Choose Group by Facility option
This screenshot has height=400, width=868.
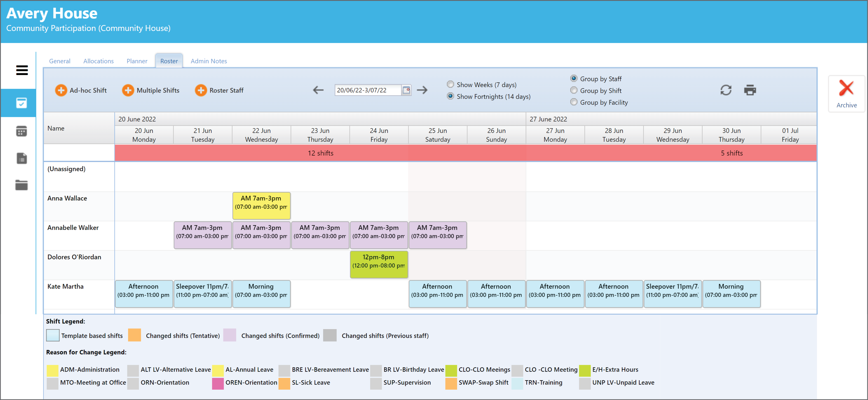tap(574, 102)
